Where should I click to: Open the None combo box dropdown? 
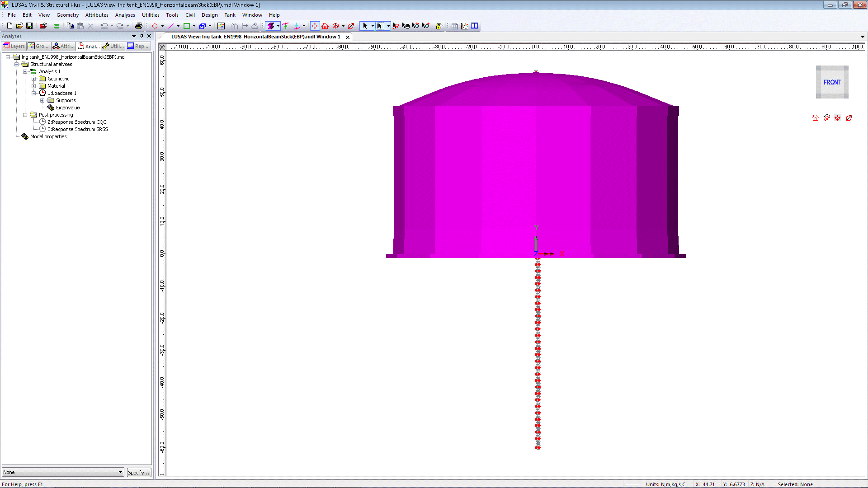(120, 472)
